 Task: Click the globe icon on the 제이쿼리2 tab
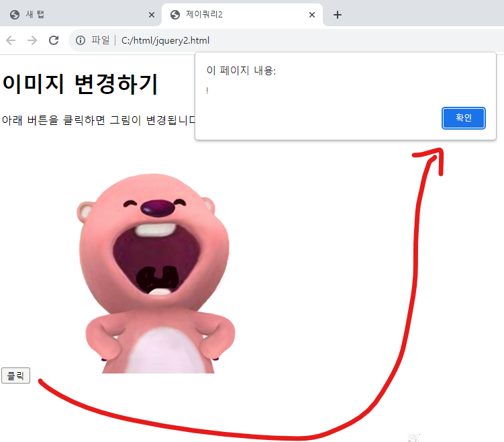(x=175, y=15)
